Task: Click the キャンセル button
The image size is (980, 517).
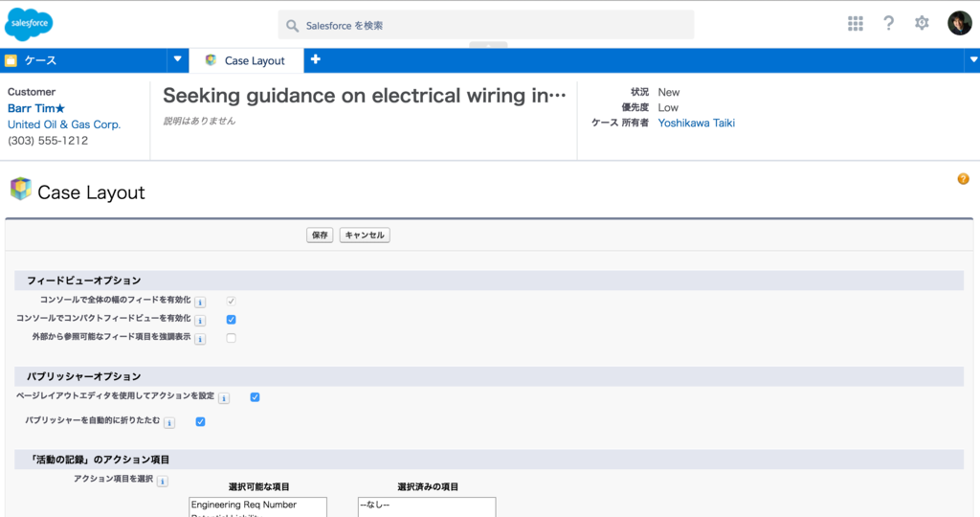Action: [x=365, y=236]
